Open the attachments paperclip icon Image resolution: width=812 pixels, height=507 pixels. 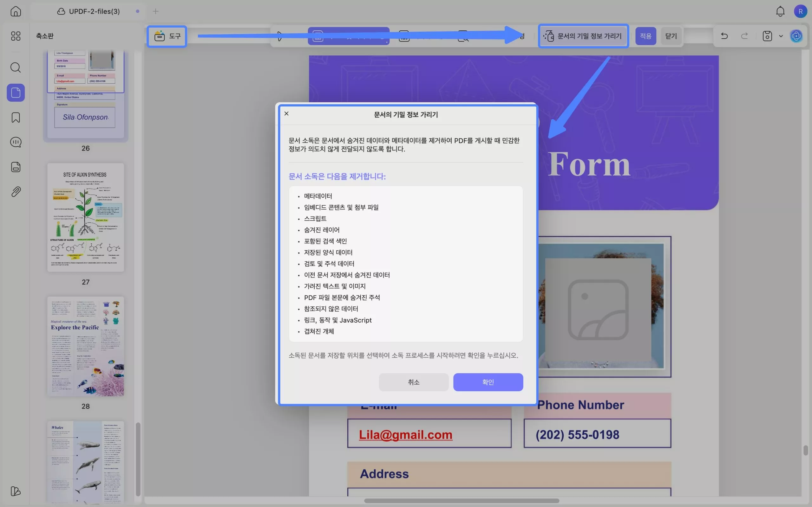point(16,192)
